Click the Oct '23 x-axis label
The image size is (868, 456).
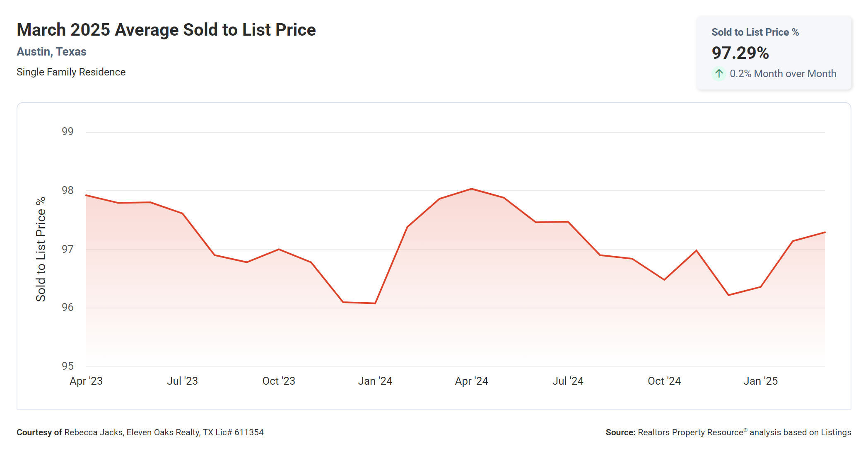pyautogui.click(x=279, y=381)
